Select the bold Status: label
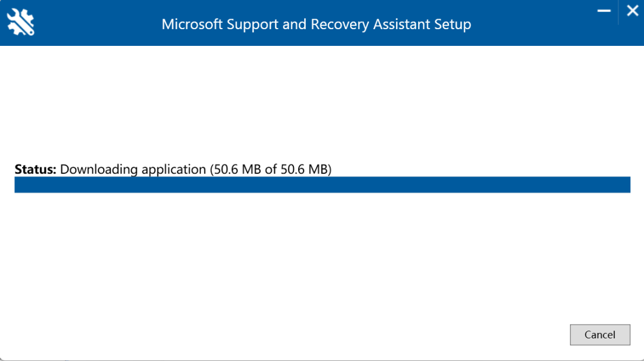This screenshot has width=644, height=361. click(x=35, y=169)
